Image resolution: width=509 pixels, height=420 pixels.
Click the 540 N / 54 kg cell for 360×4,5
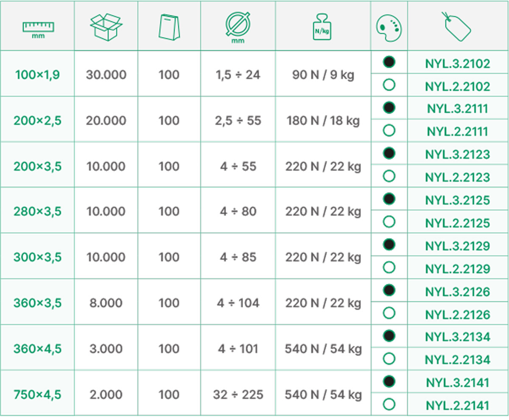(x=323, y=349)
